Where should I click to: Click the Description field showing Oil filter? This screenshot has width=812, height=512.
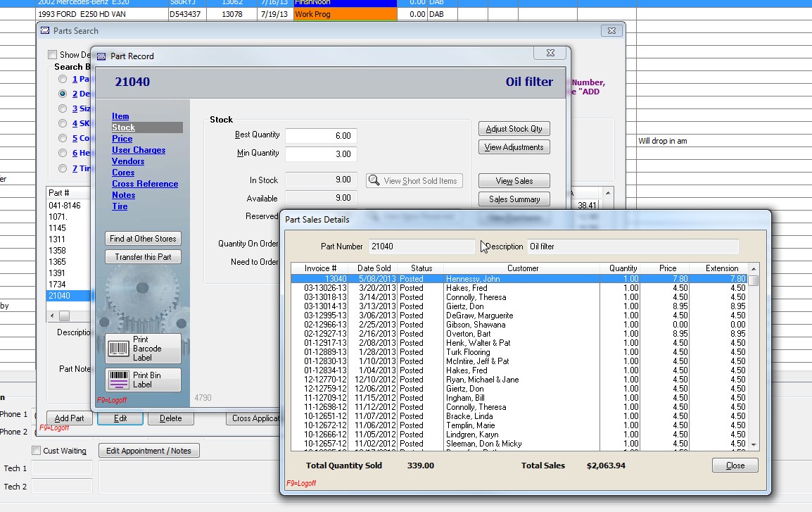[633, 246]
